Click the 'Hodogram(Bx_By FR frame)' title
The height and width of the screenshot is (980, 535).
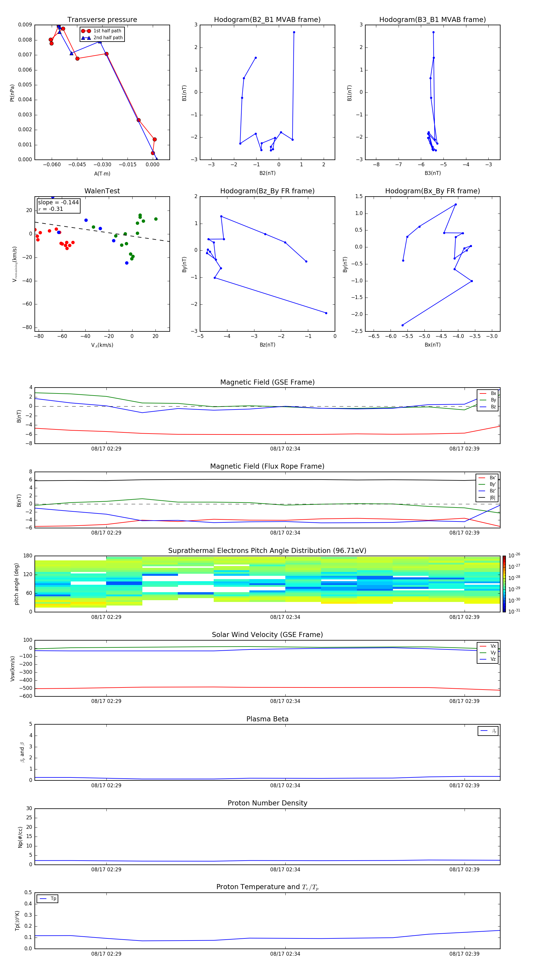pyautogui.click(x=432, y=191)
